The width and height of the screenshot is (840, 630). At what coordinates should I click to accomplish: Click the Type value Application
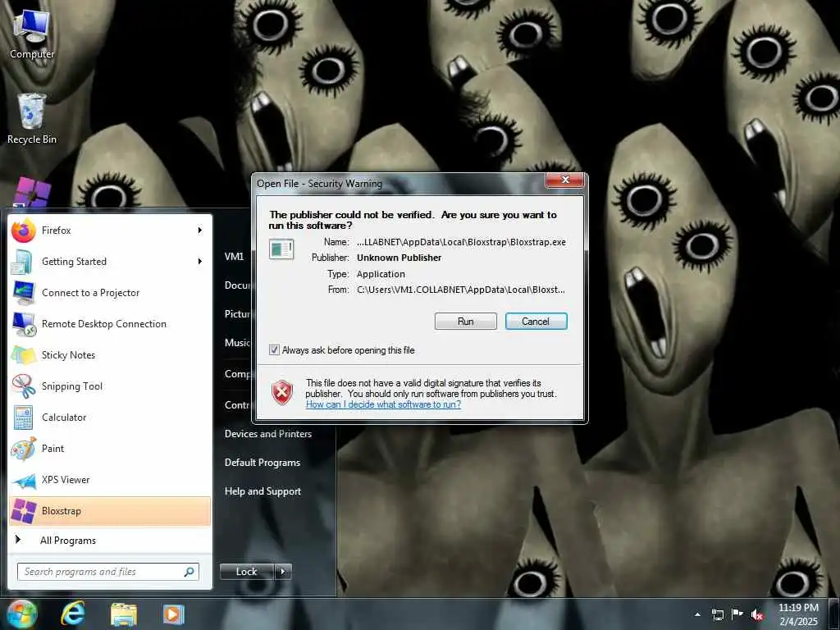click(381, 274)
